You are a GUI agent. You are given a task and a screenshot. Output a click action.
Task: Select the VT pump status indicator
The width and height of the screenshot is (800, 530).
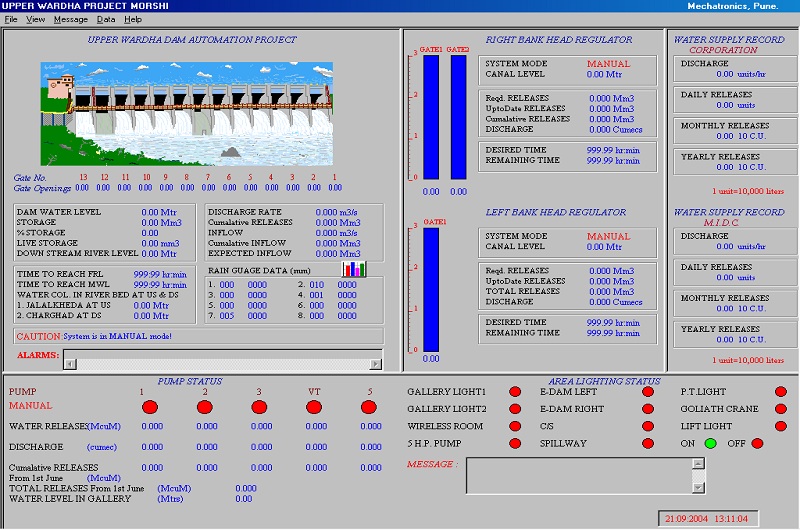click(315, 407)
